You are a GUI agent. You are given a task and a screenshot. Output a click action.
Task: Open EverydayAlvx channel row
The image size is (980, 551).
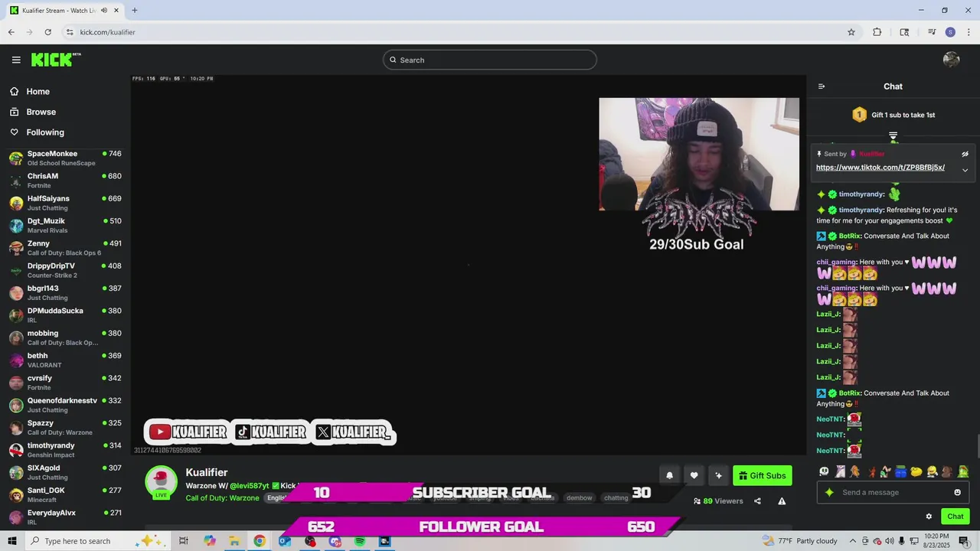[x=65, y=517]
